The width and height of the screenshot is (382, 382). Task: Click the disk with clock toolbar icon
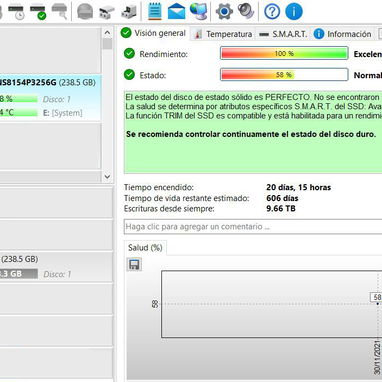click(x=16, y=12)
